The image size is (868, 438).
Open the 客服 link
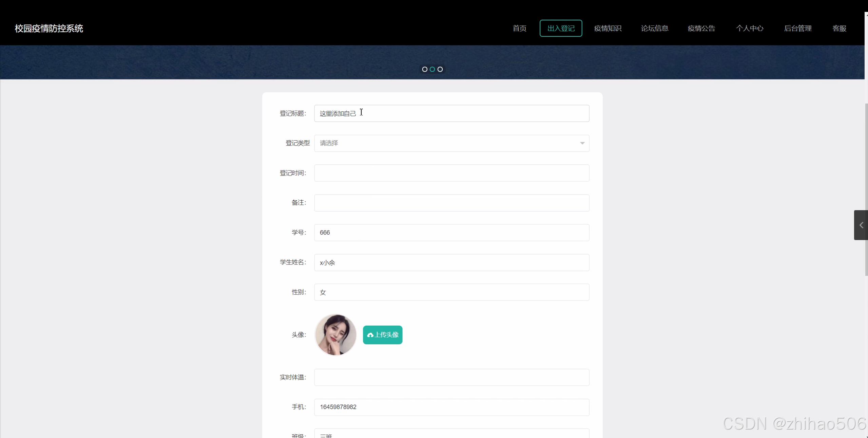pos(839,29)
